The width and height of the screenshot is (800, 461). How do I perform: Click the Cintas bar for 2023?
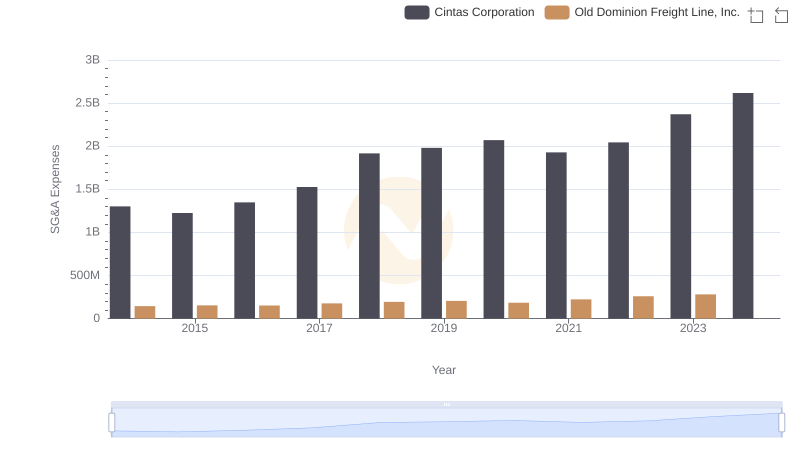click(681, 216)
